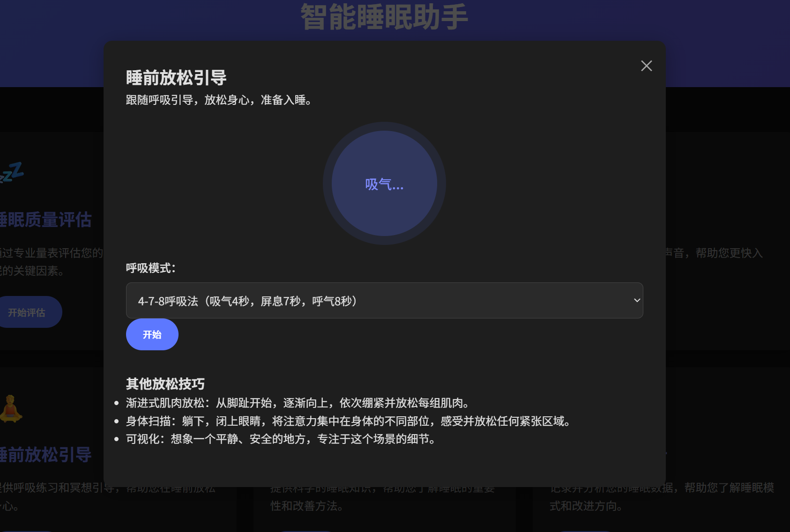This screenshot has width=790, height=532.
Task: Click the X to close the relaxation dialog
Action: [647, 66]
